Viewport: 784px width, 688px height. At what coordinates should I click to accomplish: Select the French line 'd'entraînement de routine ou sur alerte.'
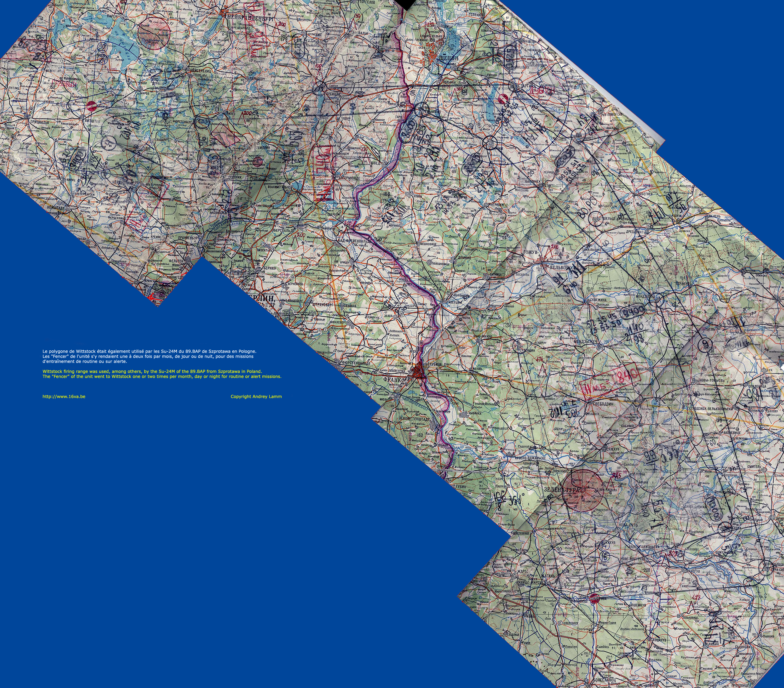point(84,361)
